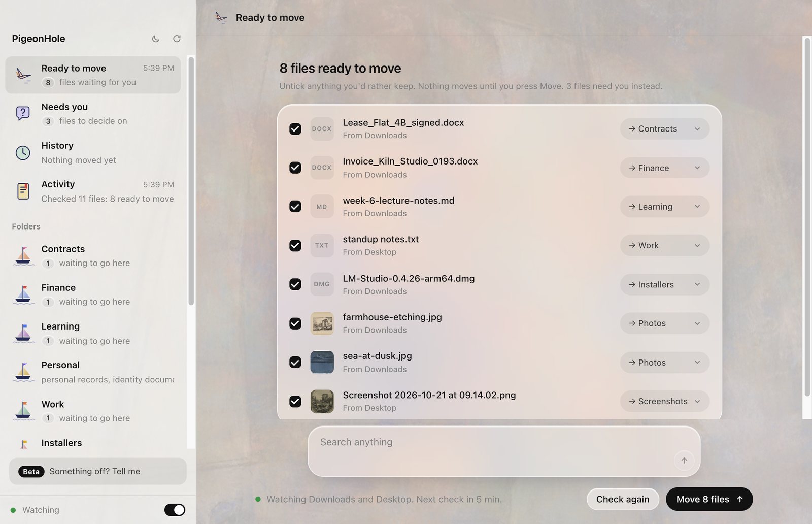Click the DOCX icon for Lease_Flat_4B_signed.docx
This screenshot has width=812, height=524.
(x=322, y=129)
